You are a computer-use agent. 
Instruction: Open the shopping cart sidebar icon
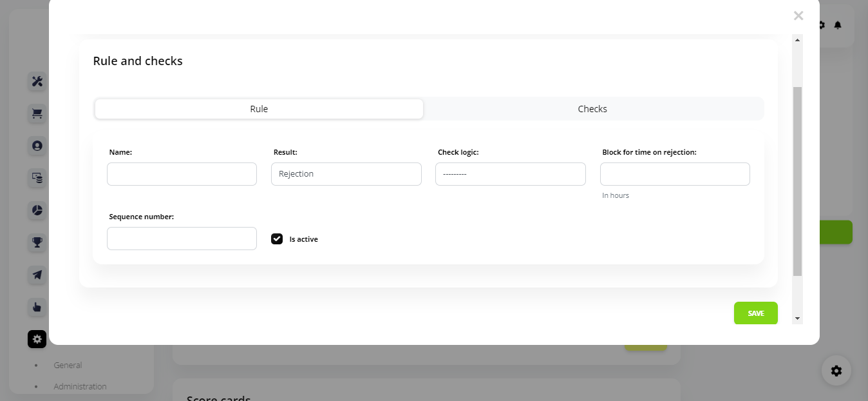pyautogui.click(x=37, y=113)
